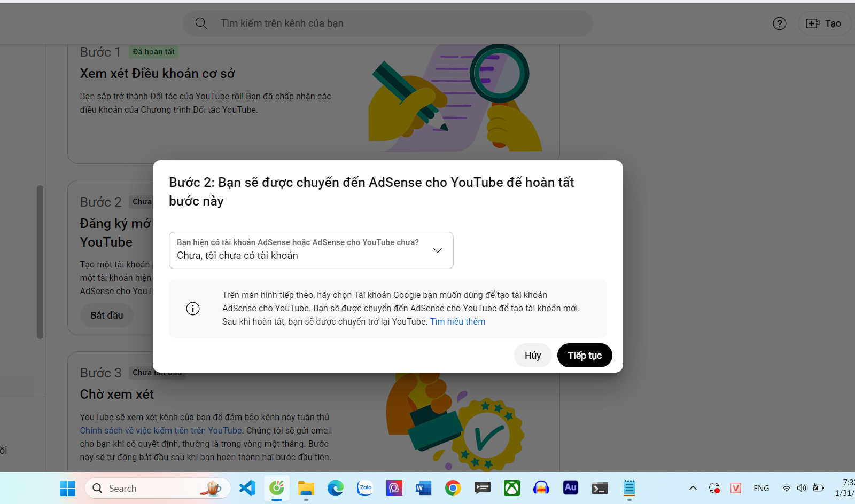This screenshot has height=504, width=855.
Task: Open the AdSense account dropdown
Action: point(310,250)
